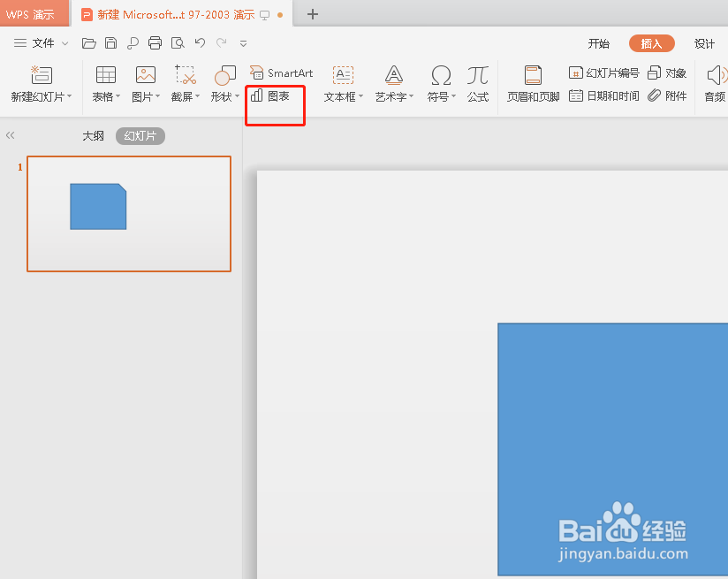This screenshot has width=728, height=579.
Task: Click the 截屏 screenshot icon
Action: click(x=186, y=75)
